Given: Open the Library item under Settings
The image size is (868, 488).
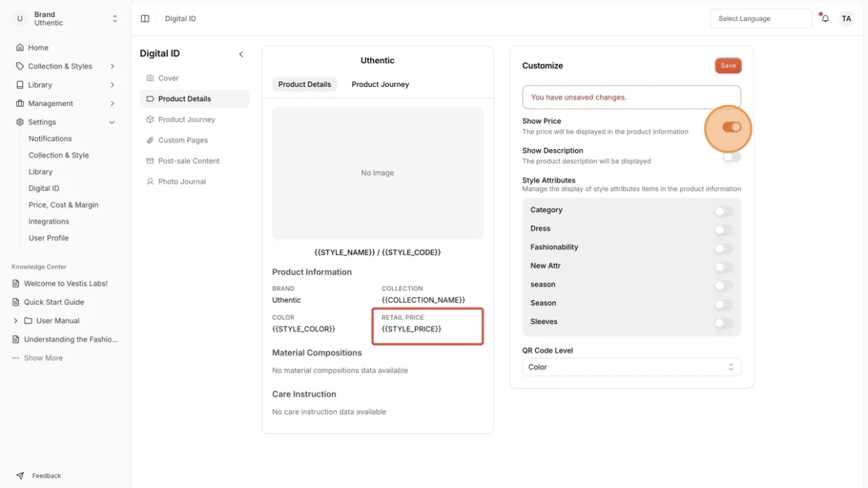Looking at the screenshot, I should tap(41, 172).
